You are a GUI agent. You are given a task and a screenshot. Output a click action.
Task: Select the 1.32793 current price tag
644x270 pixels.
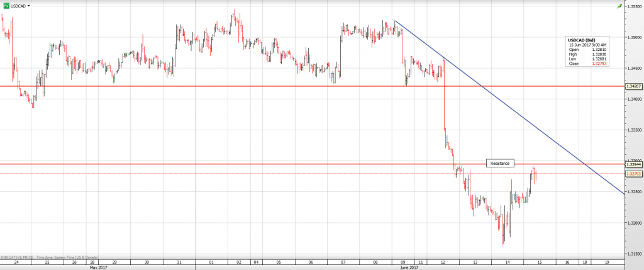click(x=634, y=173)
